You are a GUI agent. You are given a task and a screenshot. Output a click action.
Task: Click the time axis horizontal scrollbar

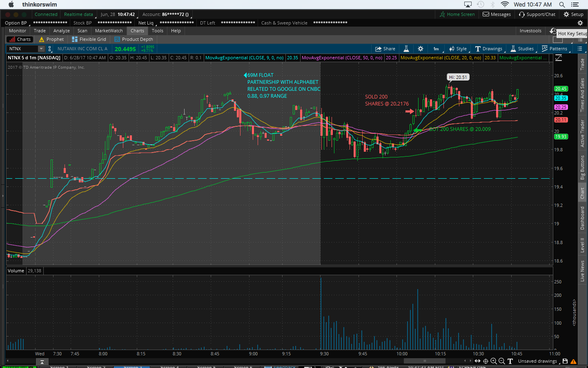[425, 361]
